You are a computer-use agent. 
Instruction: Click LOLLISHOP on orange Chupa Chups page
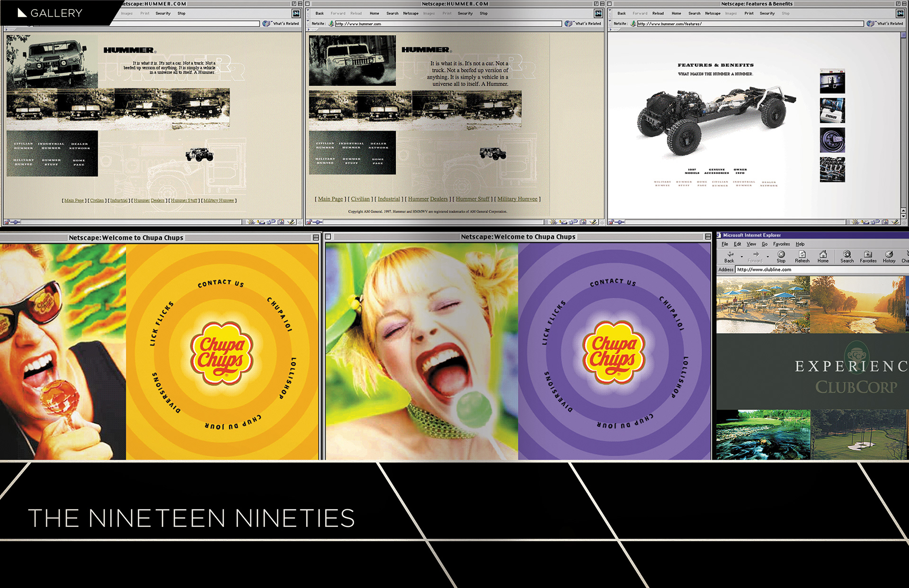point(288,378)
